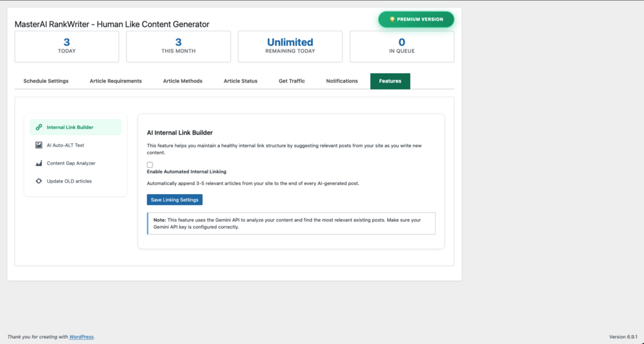
Task: Follow the WordPress link in the footer
Action: point(81,337)
